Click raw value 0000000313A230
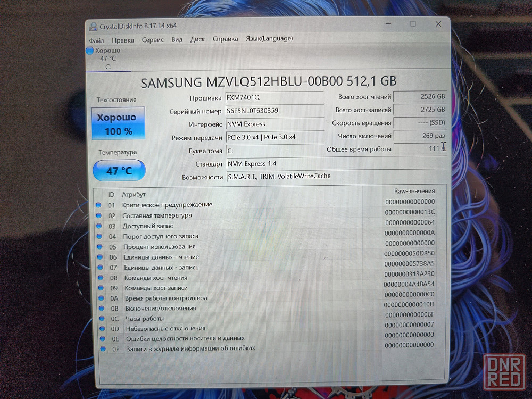This screenshot has height=399, width=532. (409, 274)
